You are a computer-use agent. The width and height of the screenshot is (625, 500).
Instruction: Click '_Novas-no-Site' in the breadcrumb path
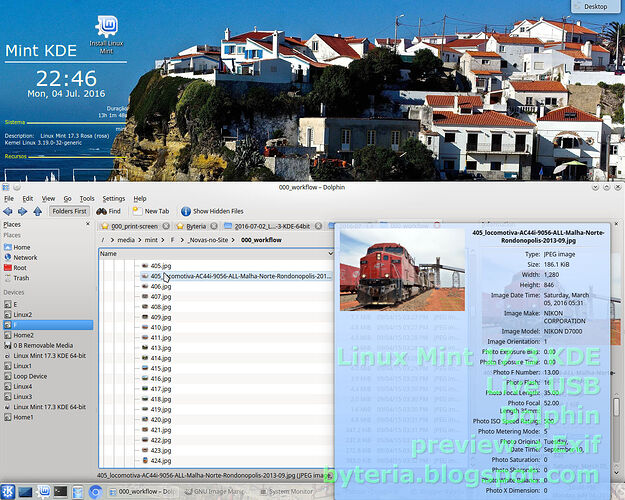[x=208, y=240]
